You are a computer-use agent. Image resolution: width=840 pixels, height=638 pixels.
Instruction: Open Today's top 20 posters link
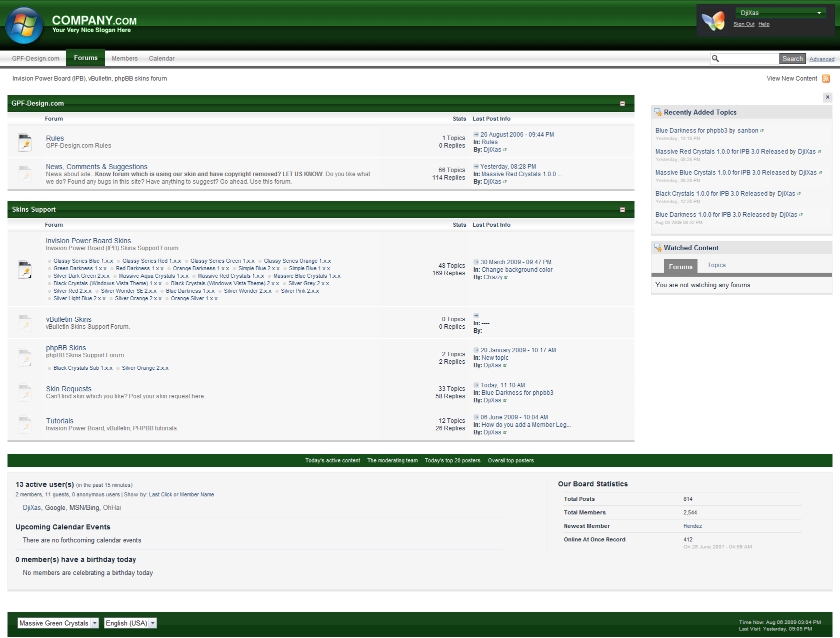click(452, 460)
